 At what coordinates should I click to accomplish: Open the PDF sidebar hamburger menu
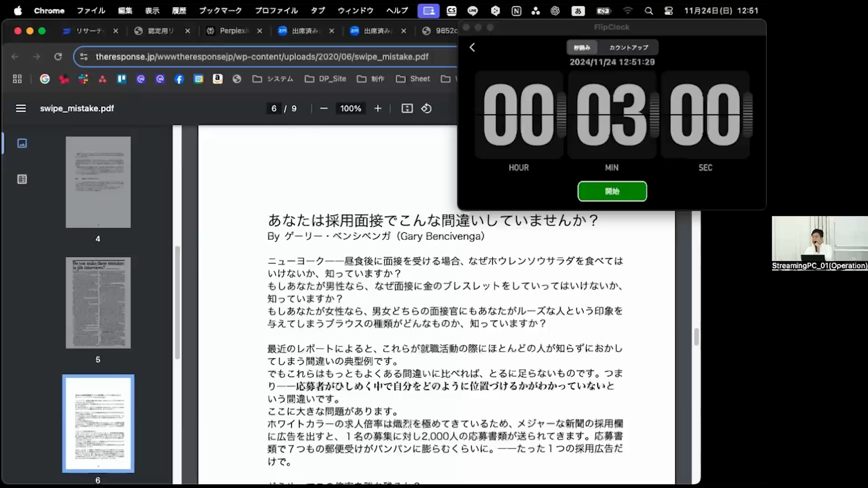click(21, 108)
